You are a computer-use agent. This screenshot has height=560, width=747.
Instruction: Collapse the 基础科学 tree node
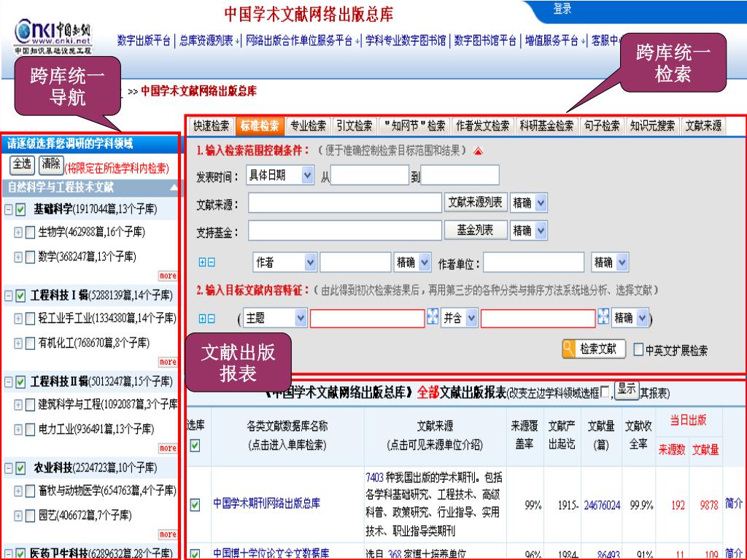(9, 209)
